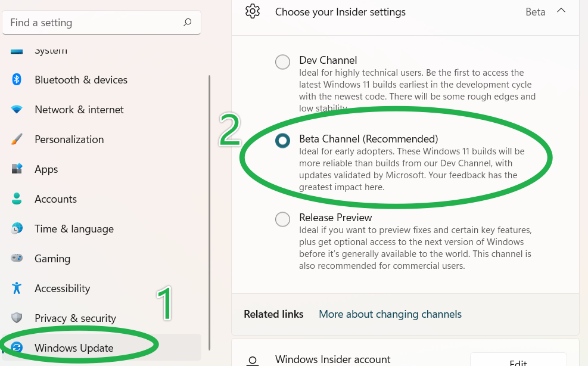Click the Bluetooth & devices icon
The image size is (588, 366).
click(x=17, y=80)
